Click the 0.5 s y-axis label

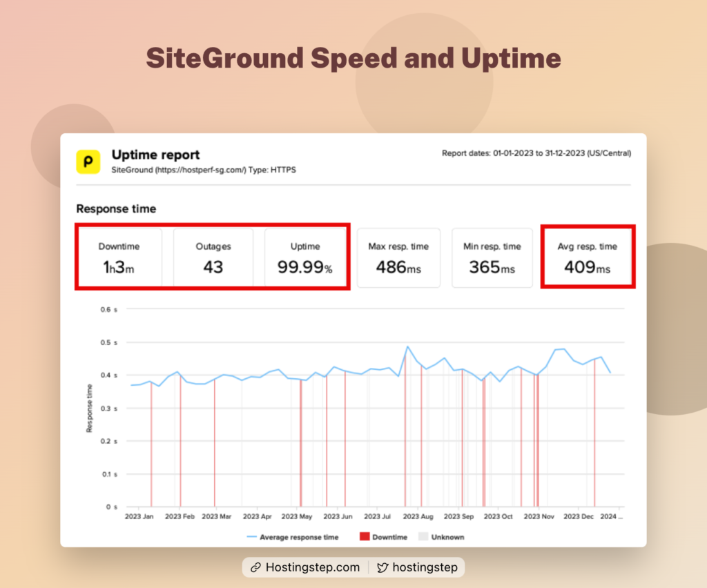[108, 342]
